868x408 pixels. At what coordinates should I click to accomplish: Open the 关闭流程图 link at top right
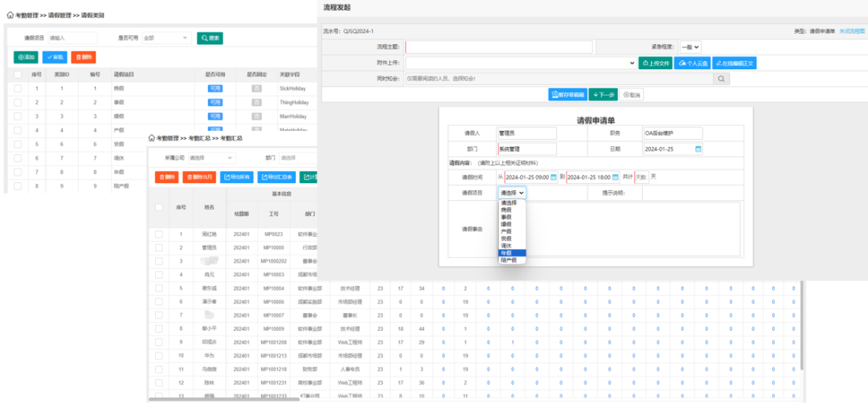852,31
